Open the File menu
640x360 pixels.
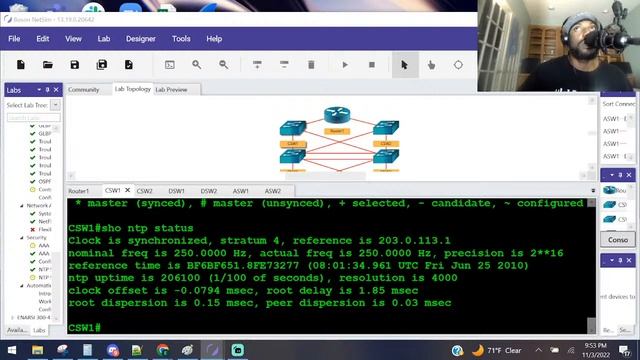(14, 39)
